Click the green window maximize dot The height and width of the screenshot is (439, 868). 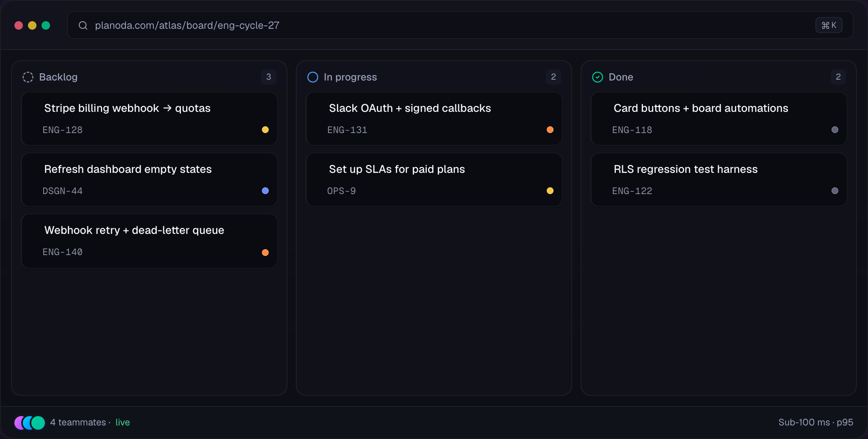point(46,25)
